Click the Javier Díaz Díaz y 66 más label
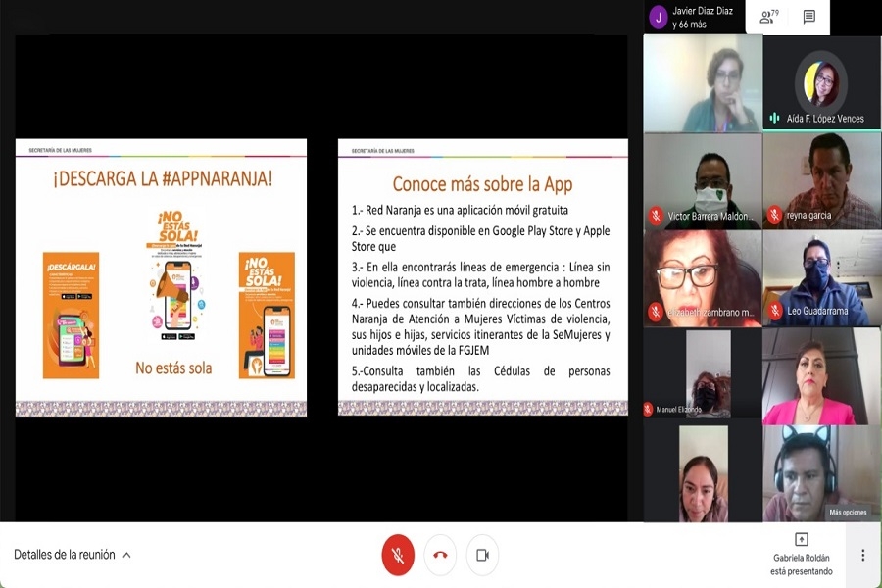882x588 pixels. [703, 18]
